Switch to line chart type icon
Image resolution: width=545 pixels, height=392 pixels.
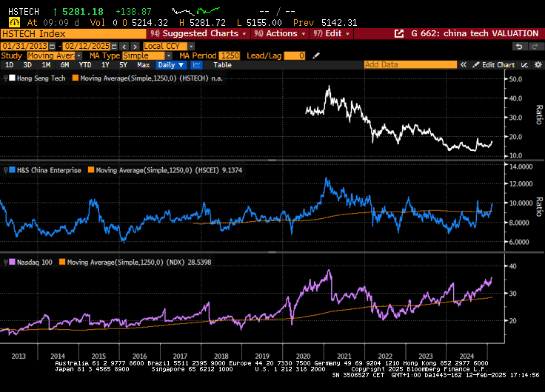(x=197, y=65)
